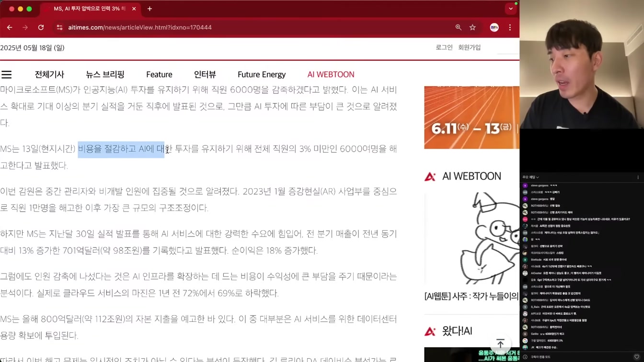This screenshot has width=644, height=362.
Task: Click Google avatar of 구글 딥마인드 comment
Action: [x=525, y=340]
